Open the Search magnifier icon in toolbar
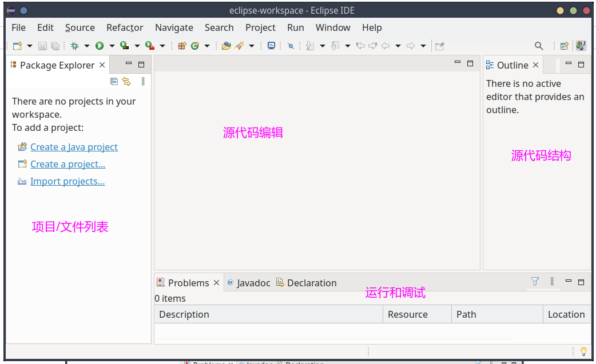 [x=539, y=46]
